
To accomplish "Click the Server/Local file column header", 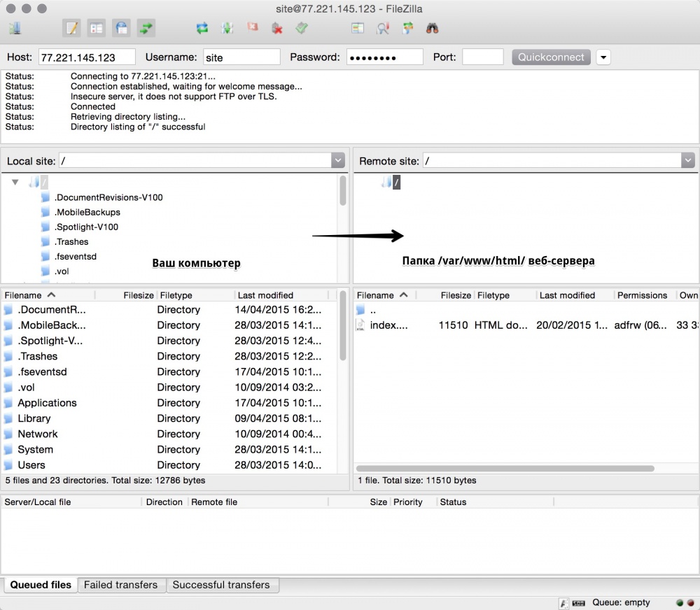I will 71,502.
